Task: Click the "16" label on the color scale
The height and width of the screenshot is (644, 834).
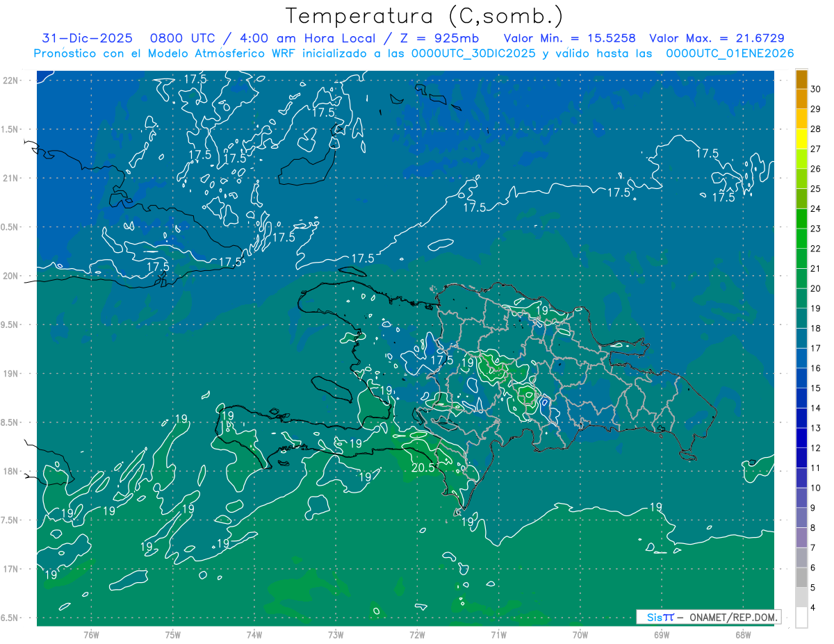Action: click(815, 368)
